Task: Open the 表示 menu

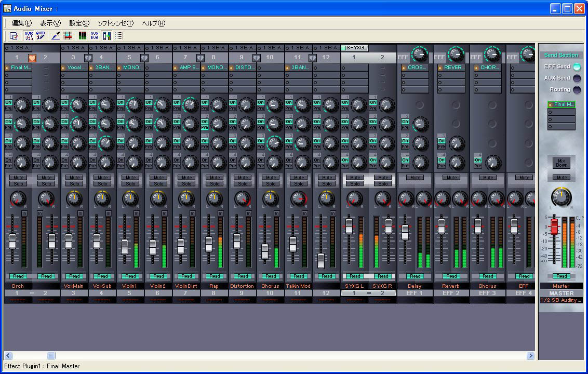Action: [x=50, y=23]
